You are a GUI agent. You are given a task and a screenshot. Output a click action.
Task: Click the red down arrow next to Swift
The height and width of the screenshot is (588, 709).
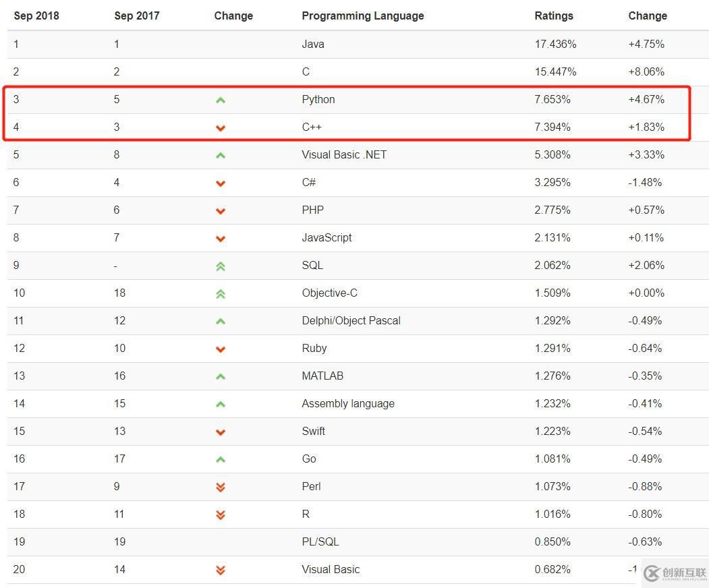click(221, 432)
